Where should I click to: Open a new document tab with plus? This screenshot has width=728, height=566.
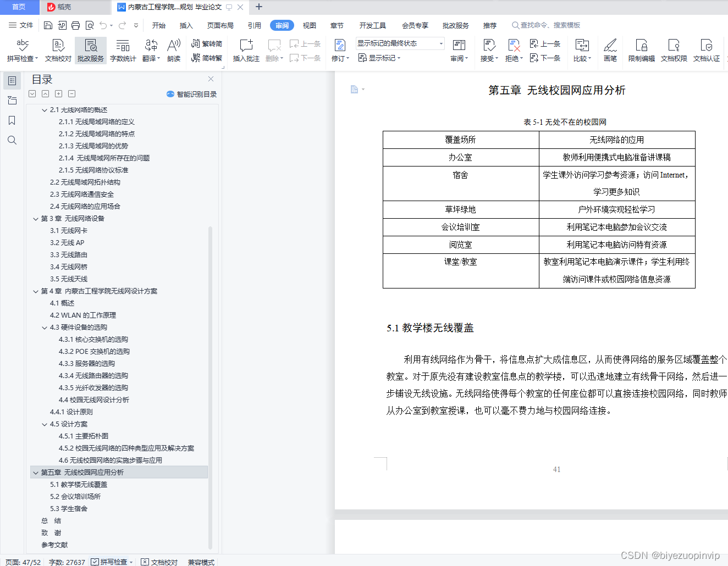(x=259, y=7)
